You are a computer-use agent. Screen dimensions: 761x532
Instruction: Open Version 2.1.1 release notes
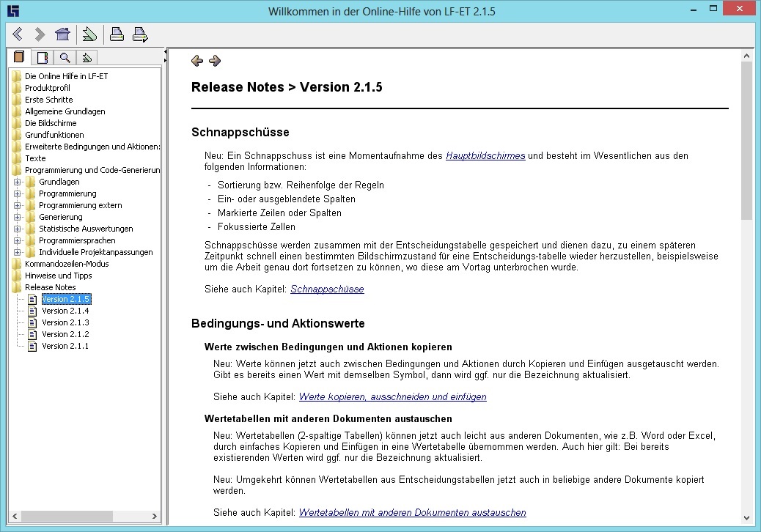65,346
